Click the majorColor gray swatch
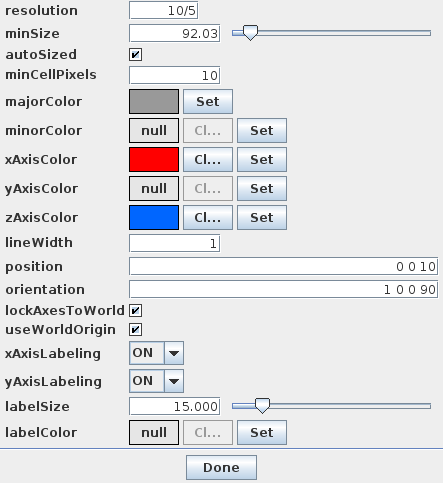The image size is (443, 483). coord(154,101)
